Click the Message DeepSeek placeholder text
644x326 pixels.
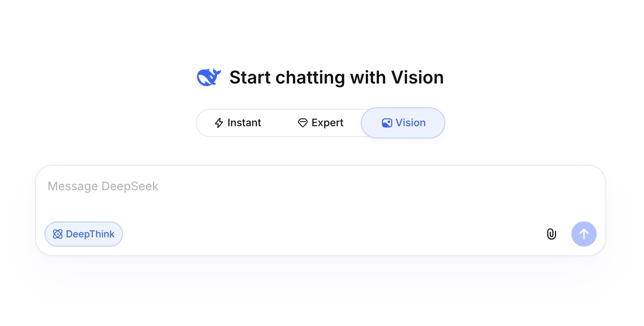click(103, 186)
